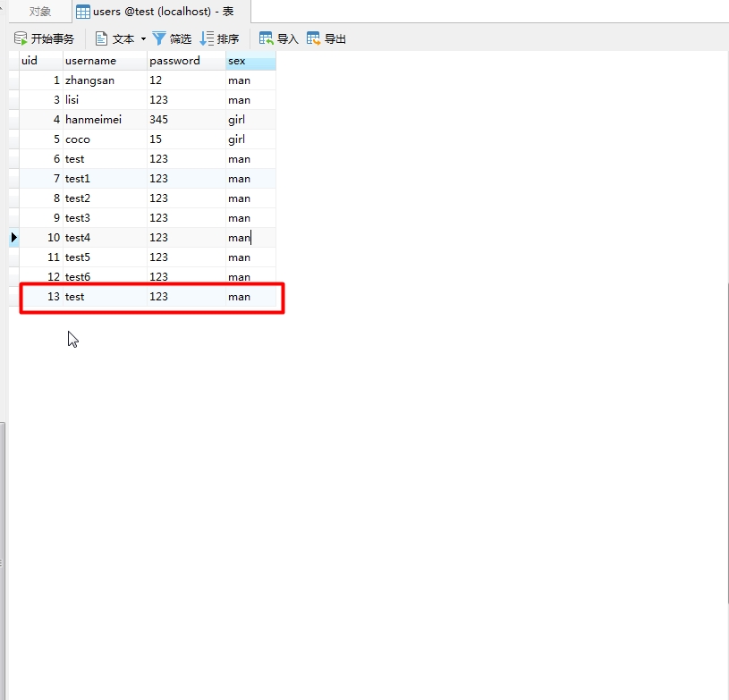Click the man sex cell in test4 row

click(x=250, y=238)
